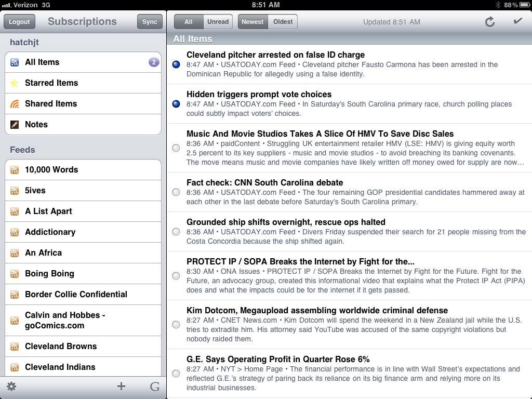The height and width of the screenshot is (399, 532).
Task: Open settings via the gear icon
Action: pyautogui.click(x=11, y=386)
